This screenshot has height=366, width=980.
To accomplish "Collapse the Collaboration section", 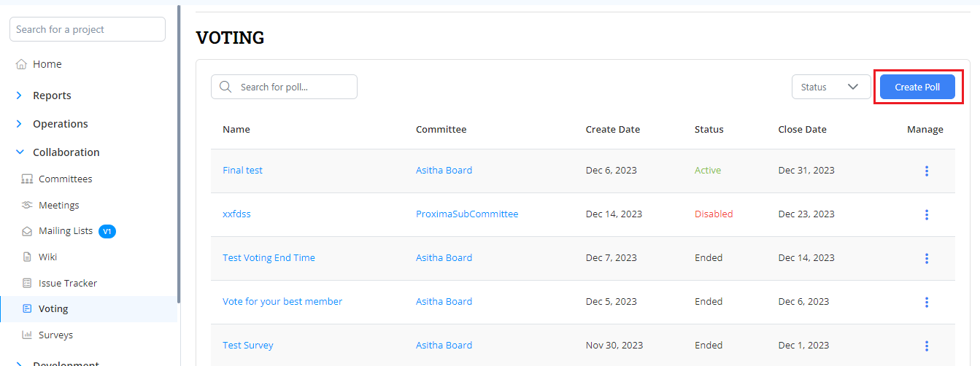I will (x=19, y=152).
